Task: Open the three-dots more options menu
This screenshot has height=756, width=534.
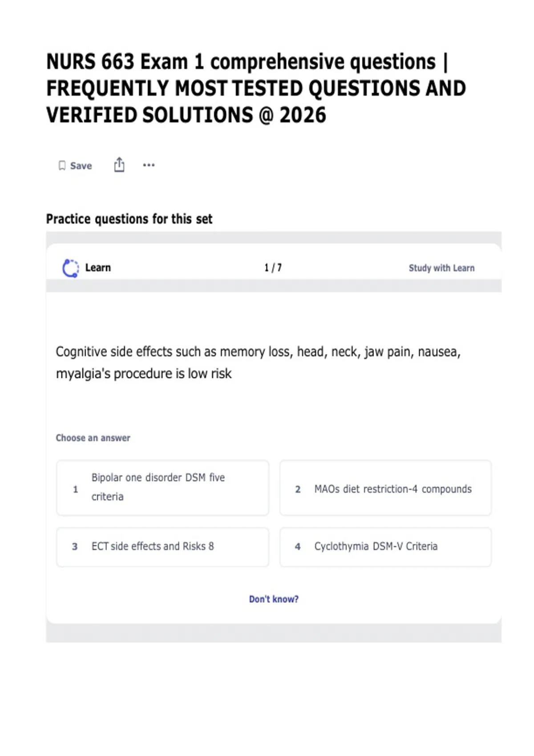Action: click(x=149, y=165)
